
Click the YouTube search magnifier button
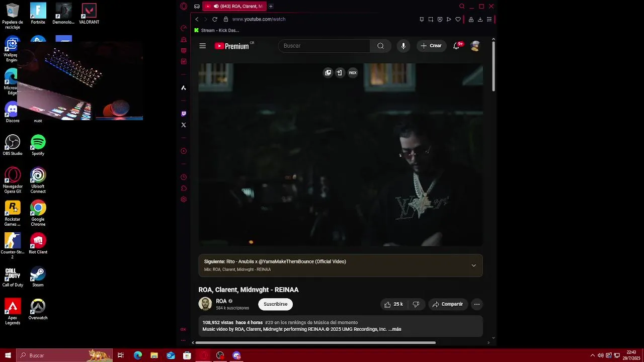[380, 46]
